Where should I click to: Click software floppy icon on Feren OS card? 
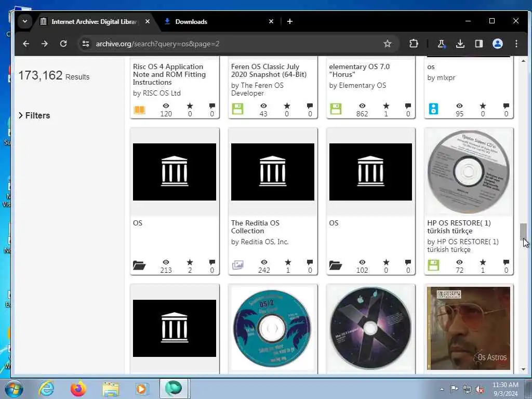[x=237, y=109]
